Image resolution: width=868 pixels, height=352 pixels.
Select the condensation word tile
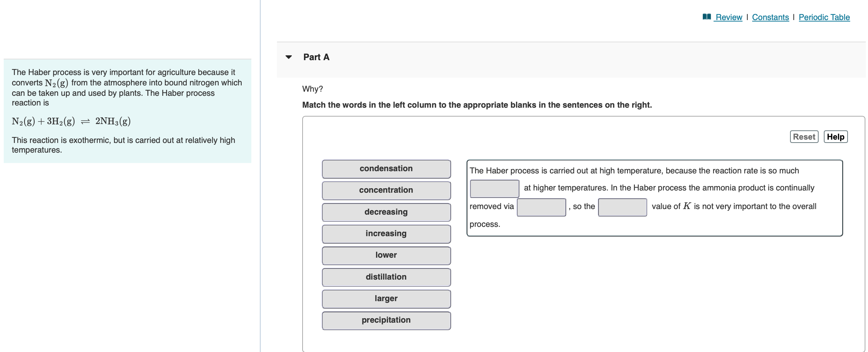tap(386, 169)
